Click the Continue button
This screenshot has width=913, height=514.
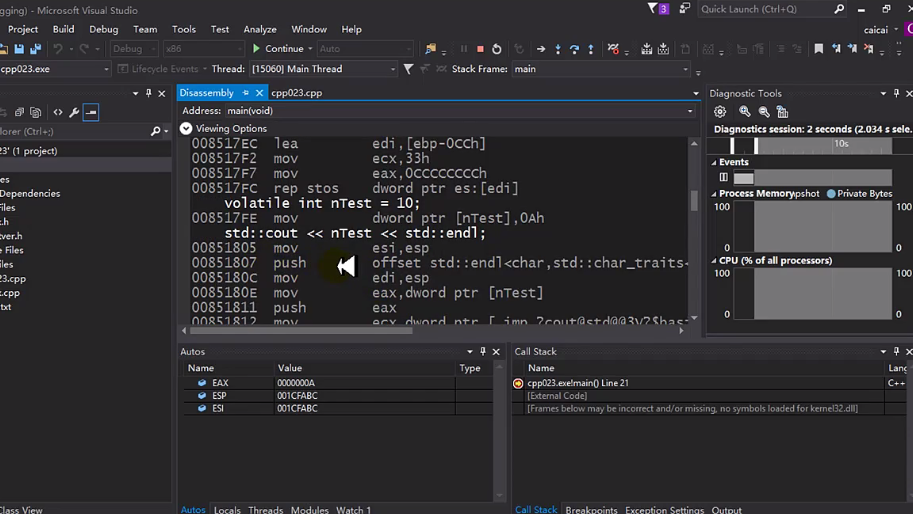pos(278,49)
